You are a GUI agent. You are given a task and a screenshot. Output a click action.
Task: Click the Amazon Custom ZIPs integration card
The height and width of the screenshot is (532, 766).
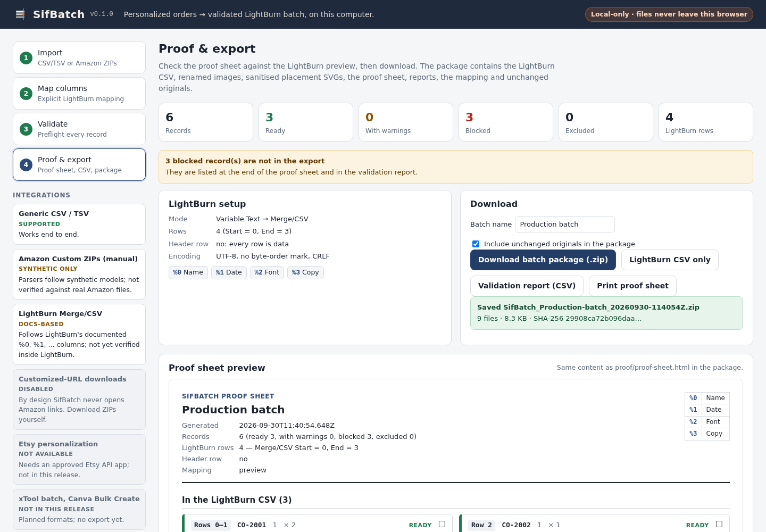coord(79,274)
